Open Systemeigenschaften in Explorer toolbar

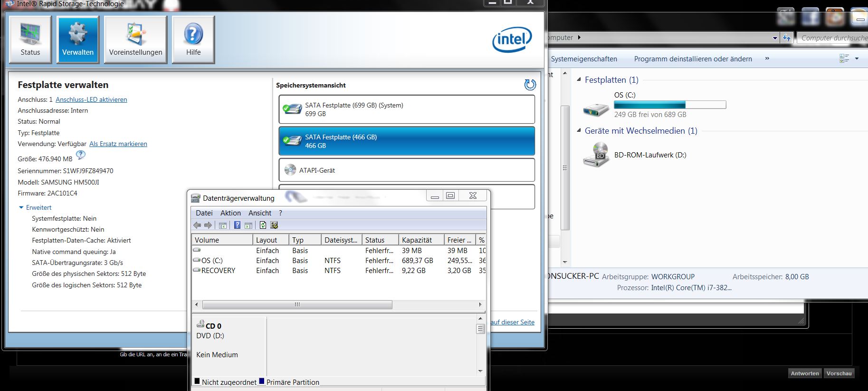(x=584, y=59)
